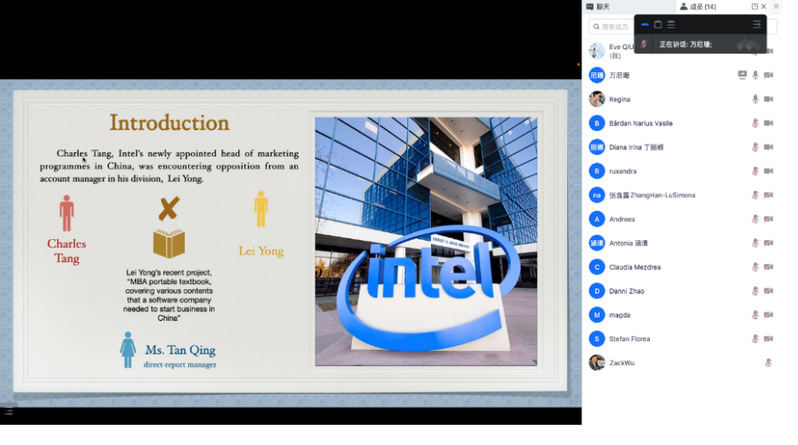798x445 pixels.
Task: Click the member search input field
Action: pyautogui.click(x=612, y=27)
